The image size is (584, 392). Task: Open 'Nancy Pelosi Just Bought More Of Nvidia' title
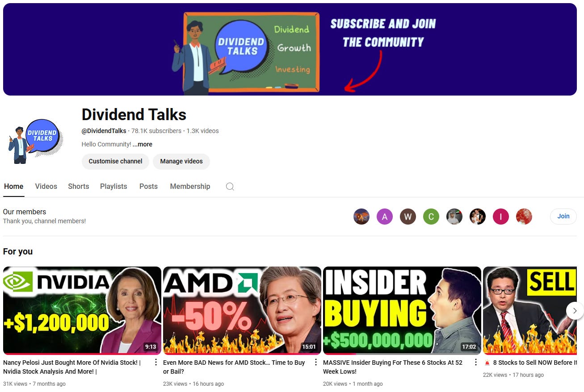pyautogui.click(x=72, y=367)
